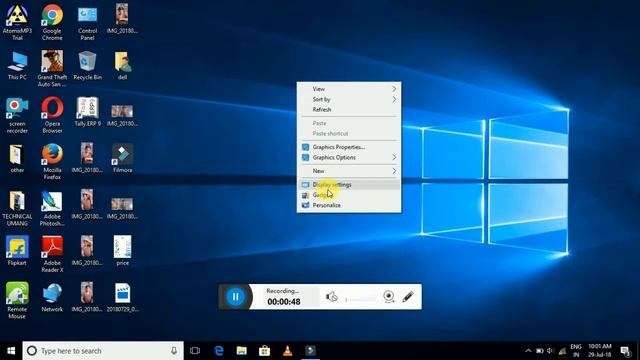
Task: Choose Refresh from the context menu
Action: click(x=349, y=110)
